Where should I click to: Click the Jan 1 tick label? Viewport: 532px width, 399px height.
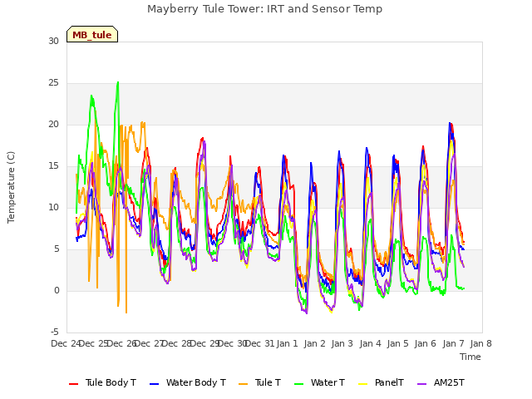coord(287,343)
